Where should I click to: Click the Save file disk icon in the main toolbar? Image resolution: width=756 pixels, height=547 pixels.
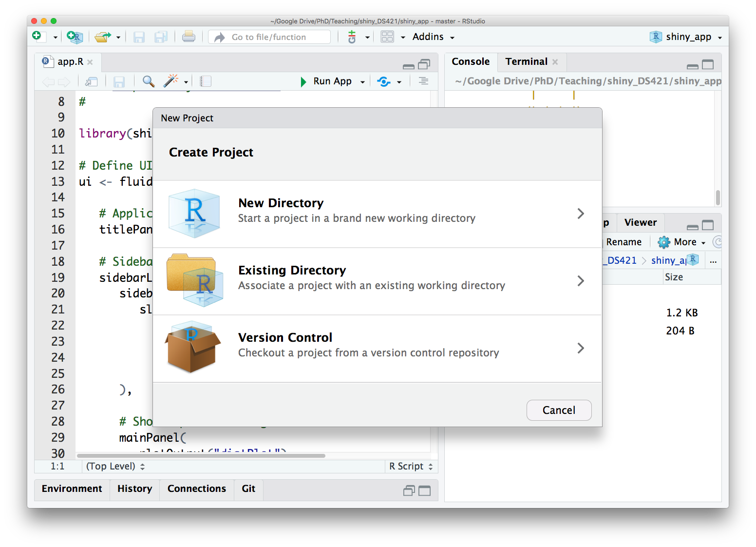[x=139, y=37]
